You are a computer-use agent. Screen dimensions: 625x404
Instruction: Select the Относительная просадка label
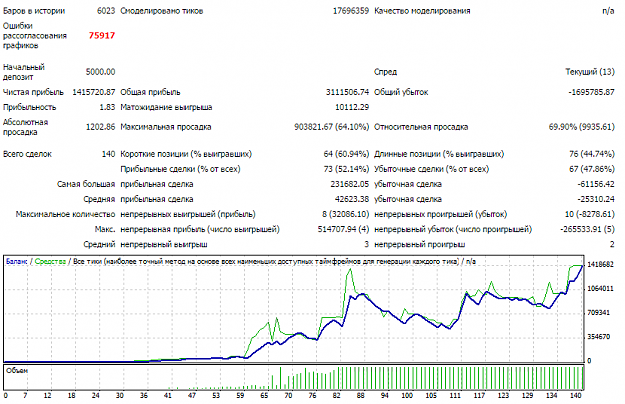point(421,127)
